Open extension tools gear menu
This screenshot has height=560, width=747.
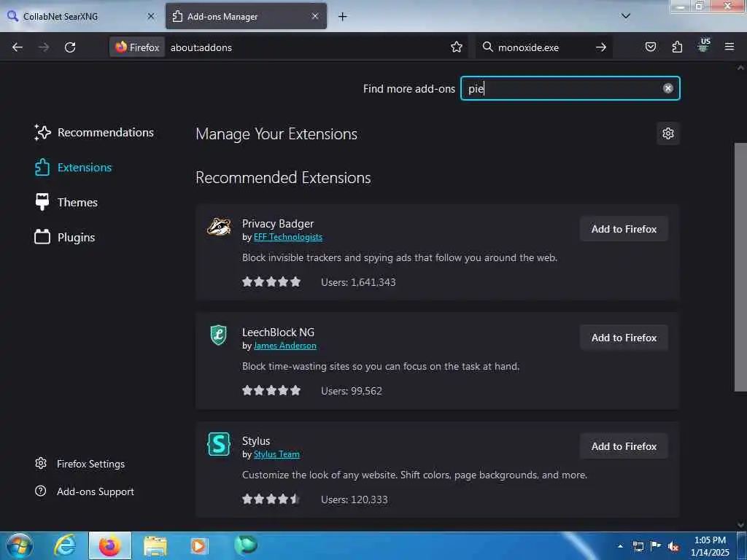click(668, 133)
